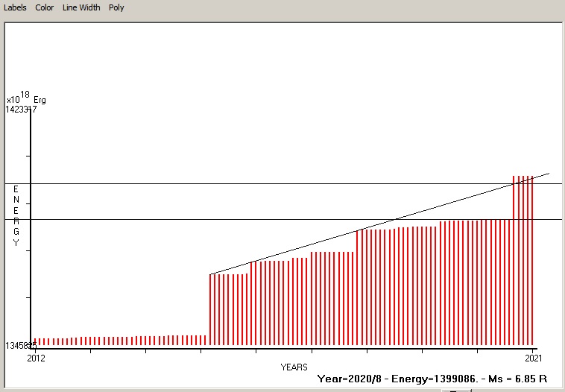Screen dimensions: 565x392
Task: Open the Line Width menu
Action: 81,7
